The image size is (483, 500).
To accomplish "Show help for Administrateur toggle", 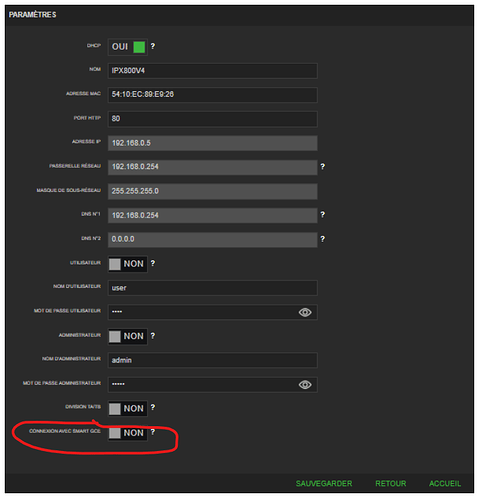I will 153,336.
